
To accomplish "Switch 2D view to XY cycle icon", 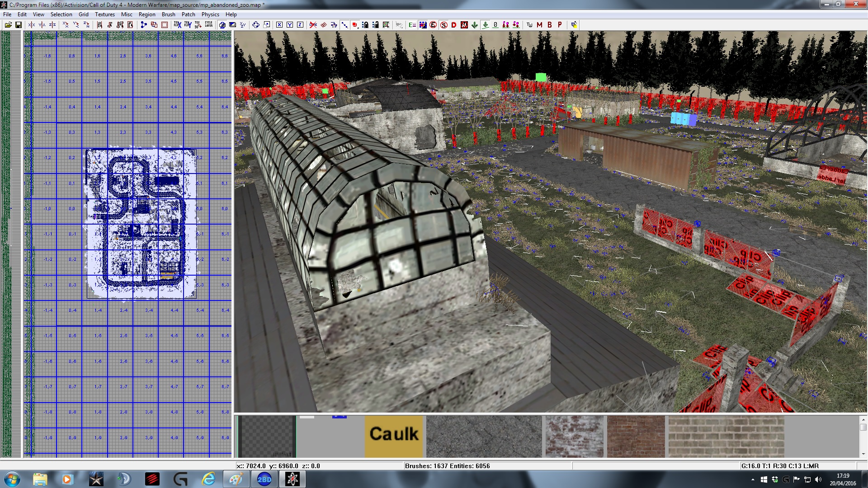I will click(243, 25).
